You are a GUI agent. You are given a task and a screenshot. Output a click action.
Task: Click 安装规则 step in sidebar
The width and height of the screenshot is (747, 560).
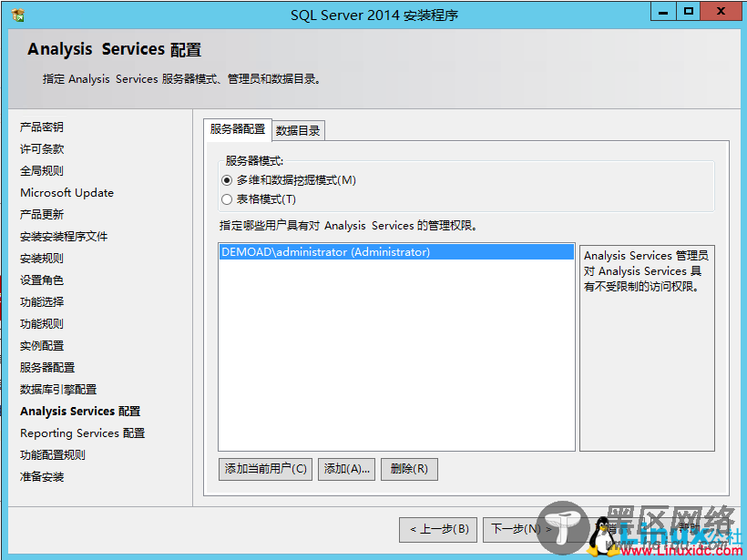coord(41,259)
